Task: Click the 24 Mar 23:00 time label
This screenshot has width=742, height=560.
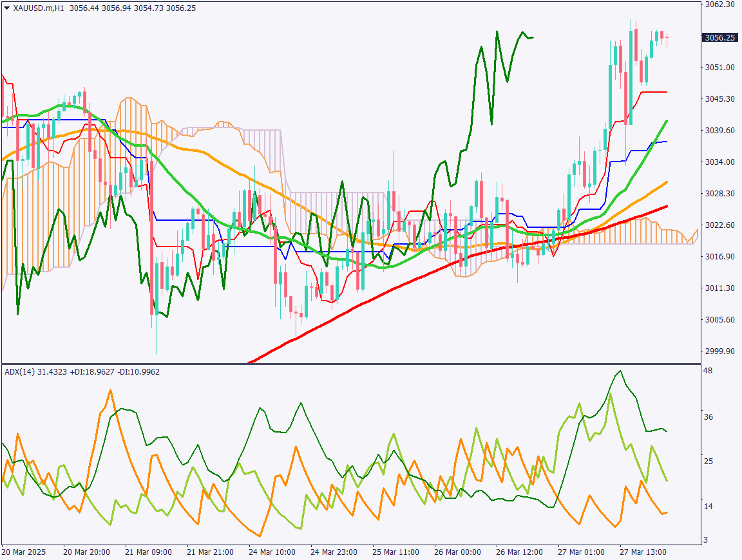Action: point(332,552)
